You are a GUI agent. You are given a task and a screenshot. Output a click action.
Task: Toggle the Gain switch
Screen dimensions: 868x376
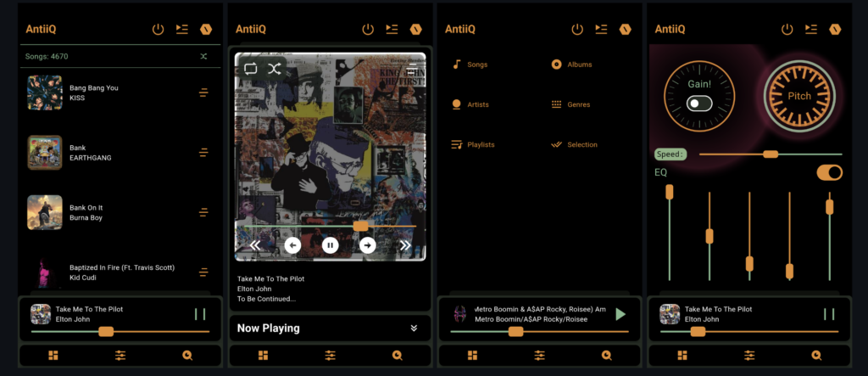click(699, 103)
